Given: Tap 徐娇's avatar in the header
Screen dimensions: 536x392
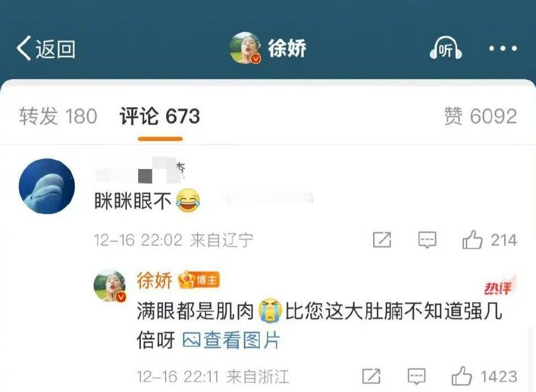Looking at the screenshot, I should (245, 48).
